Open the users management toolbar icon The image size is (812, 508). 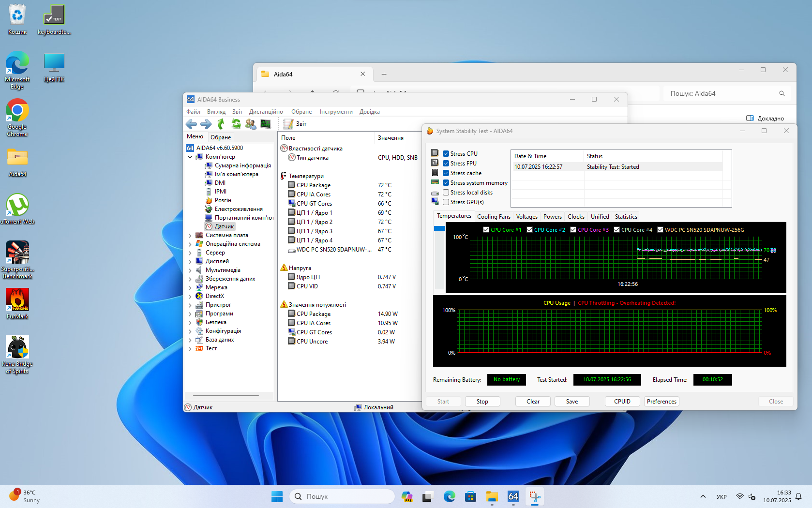point(251,124)
